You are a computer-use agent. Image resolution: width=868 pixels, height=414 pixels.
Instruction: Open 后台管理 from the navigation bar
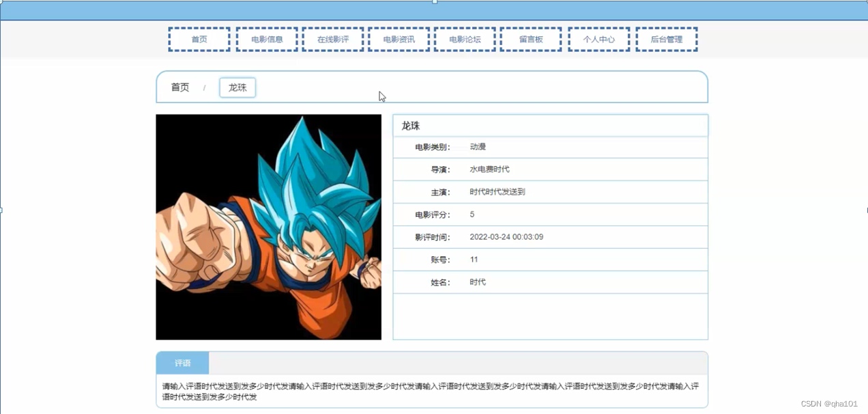click(x=667, y=40)
